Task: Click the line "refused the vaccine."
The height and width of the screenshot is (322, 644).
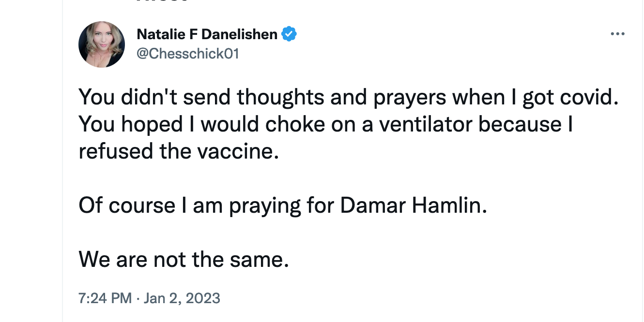Action: pos(179,152)
